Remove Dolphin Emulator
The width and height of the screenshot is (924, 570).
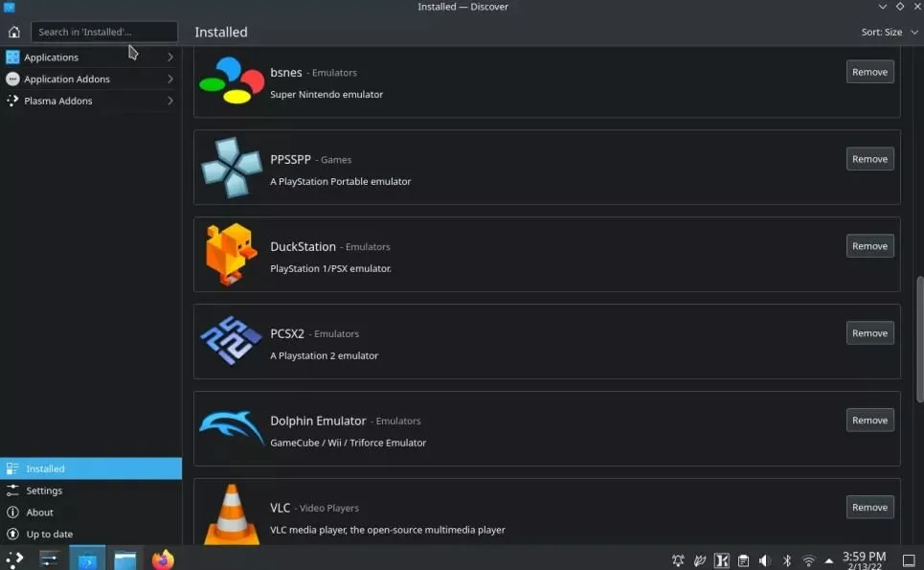(x=869, y=421)
